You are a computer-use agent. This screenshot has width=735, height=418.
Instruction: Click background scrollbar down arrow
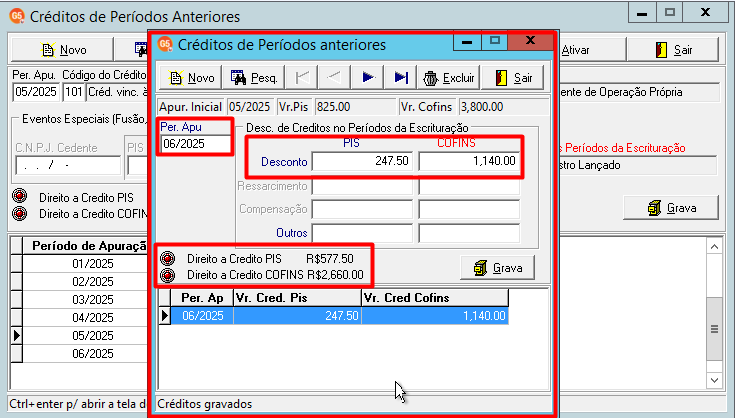pyautogui.click(x=714, y=380)
